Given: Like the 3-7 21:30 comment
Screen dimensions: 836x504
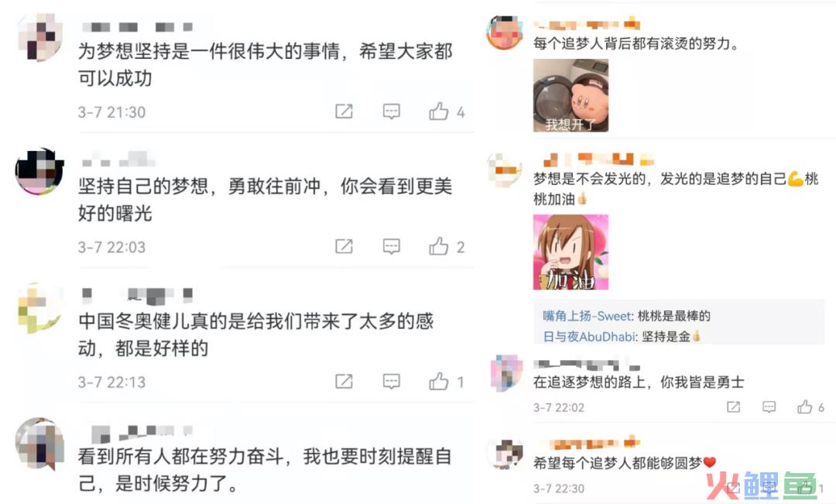Looking at the screenshot, I should tap(439, 111).
